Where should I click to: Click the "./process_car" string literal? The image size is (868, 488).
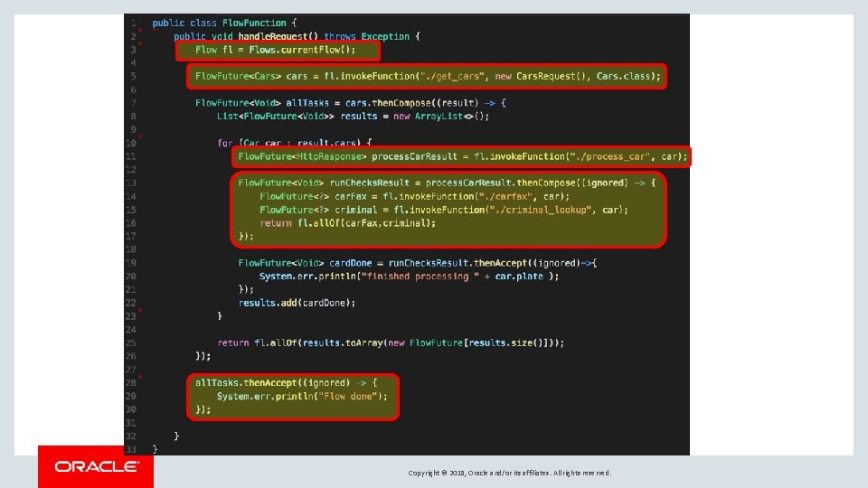click(x=610, y=156)
